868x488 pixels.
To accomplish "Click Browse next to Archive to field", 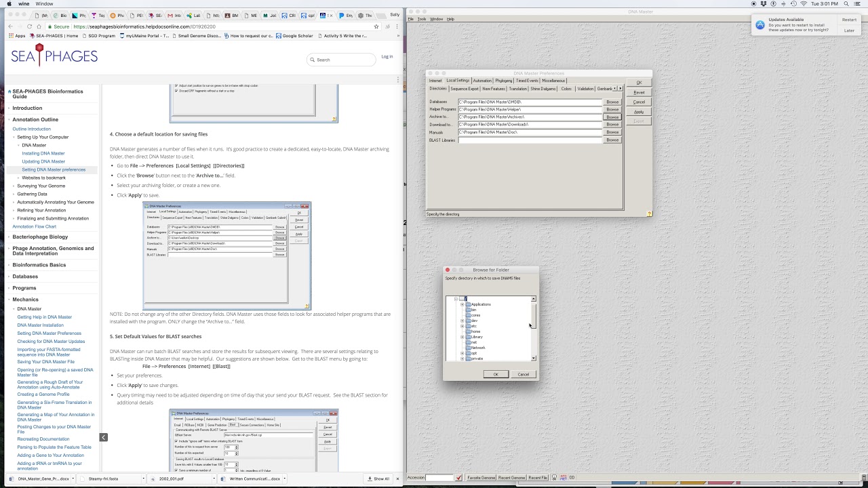I will coord(612,117).
